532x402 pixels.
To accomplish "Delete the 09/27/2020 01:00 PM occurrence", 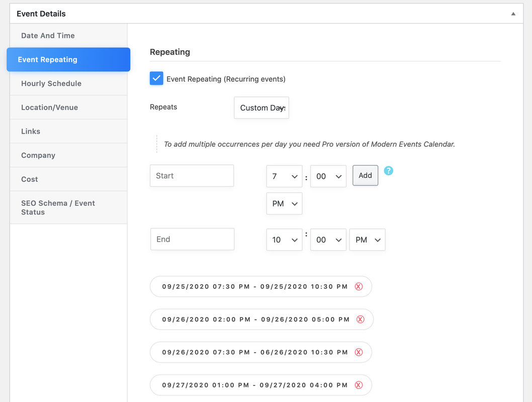I will [359, 385].
